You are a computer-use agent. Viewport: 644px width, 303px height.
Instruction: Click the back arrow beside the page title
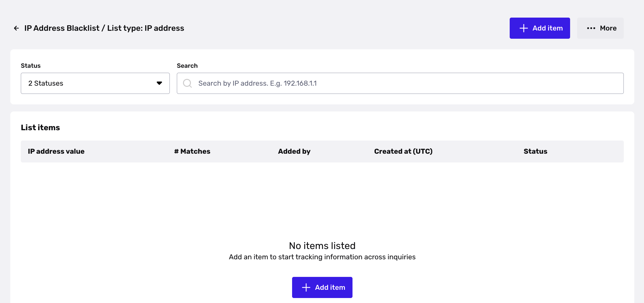point(16,28)
